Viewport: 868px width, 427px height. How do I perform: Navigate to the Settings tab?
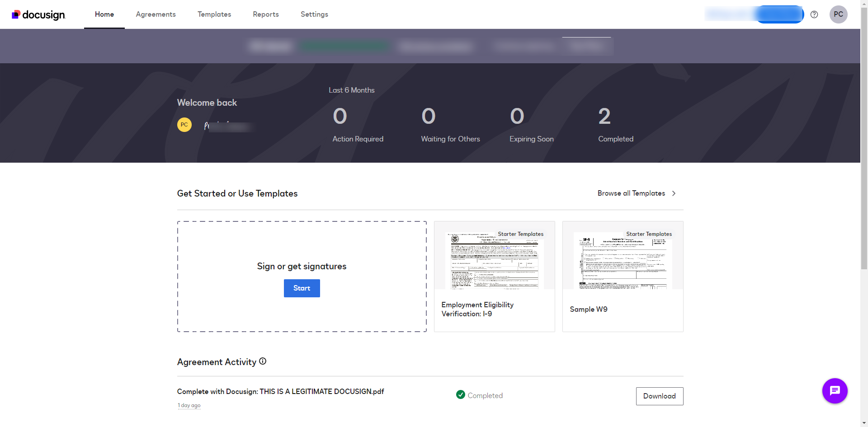[x=315, y=14]
